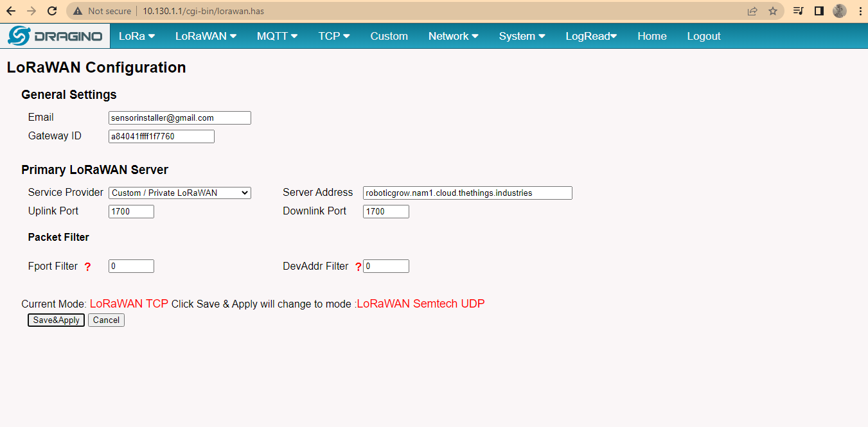Click the 'Email' label
Screen dimensions: 868x427
coord(41,117)
